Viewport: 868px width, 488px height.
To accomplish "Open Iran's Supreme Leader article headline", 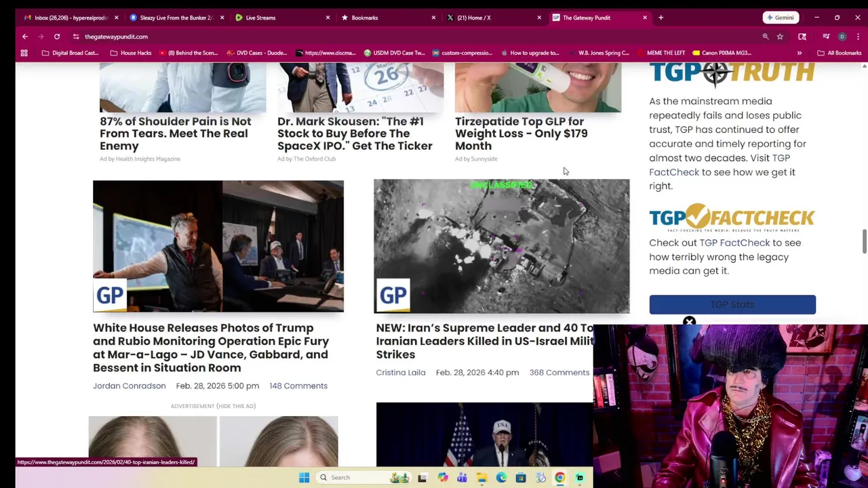I will 484,341.
